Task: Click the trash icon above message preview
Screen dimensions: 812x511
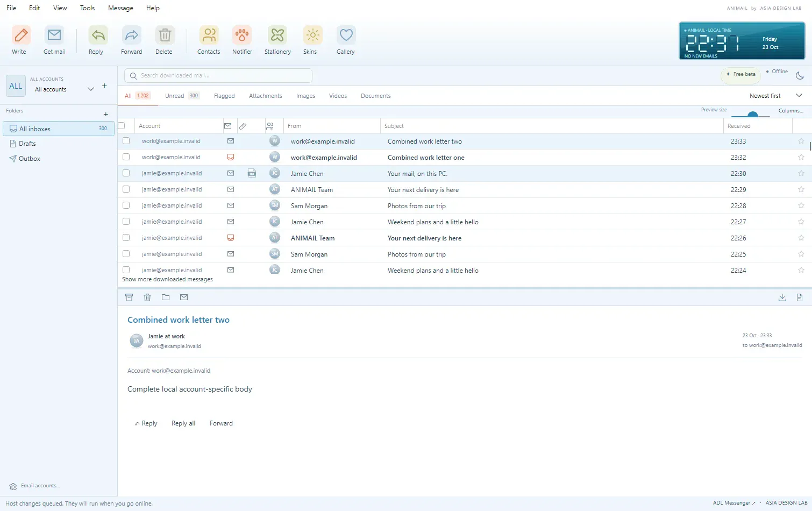Action: point(147,297)
